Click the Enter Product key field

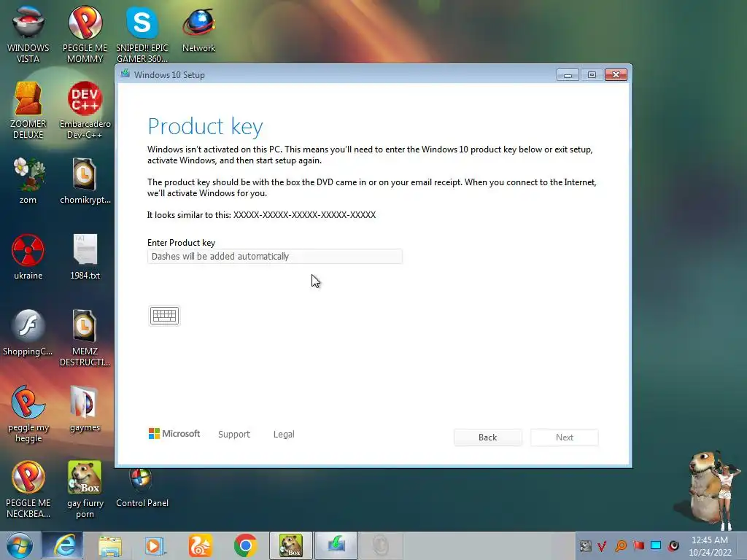click(x=275, y=256)
